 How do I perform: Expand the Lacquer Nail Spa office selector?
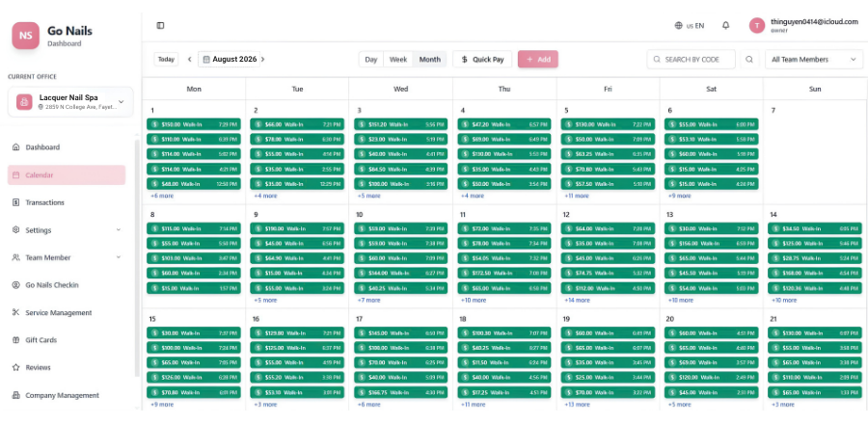tap(70, 102)
